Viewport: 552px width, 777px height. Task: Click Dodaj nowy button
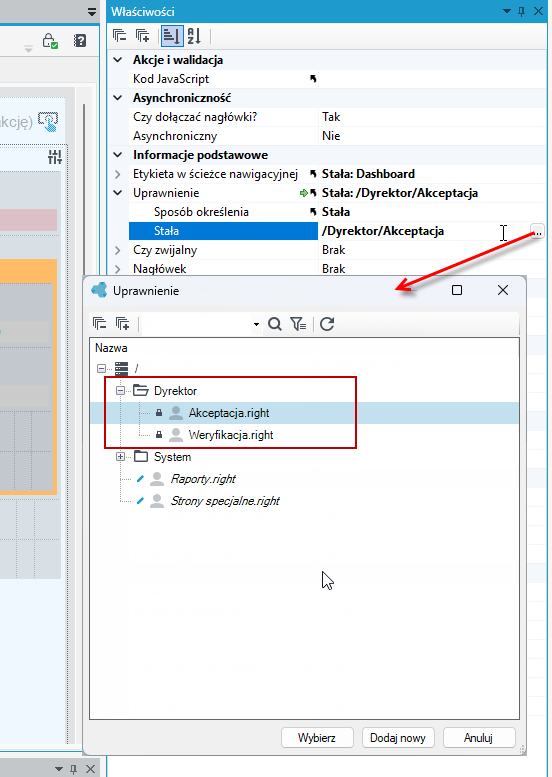click(x=398, y=738)
